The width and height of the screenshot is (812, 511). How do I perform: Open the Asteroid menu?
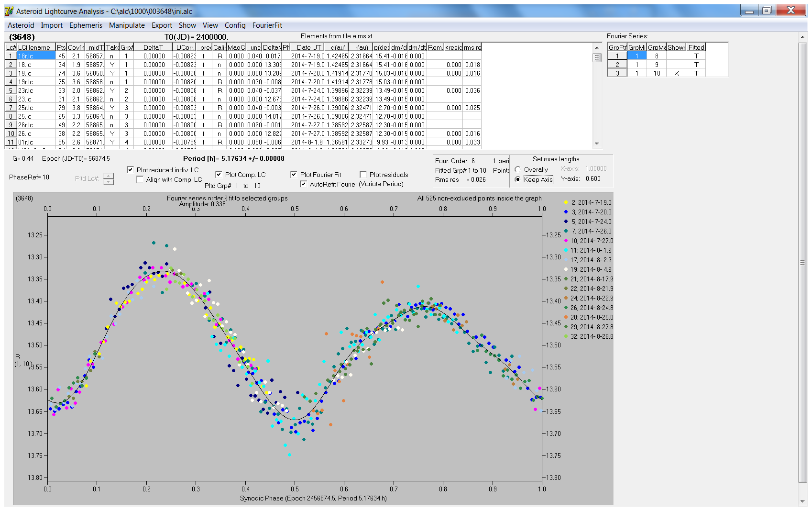(x=21, y=25)
